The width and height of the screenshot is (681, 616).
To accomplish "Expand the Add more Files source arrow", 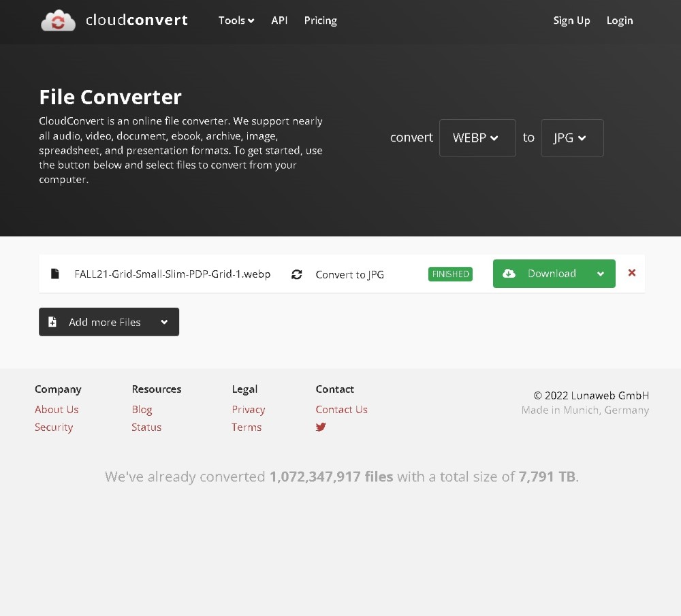I will pyautogui.click(x=164, y=322).
